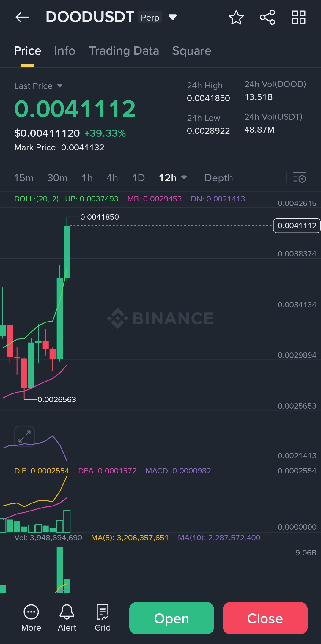
Task: Tap the UP: 0.0037493 value
Action: pyautogui.click(x=92, y=199)
